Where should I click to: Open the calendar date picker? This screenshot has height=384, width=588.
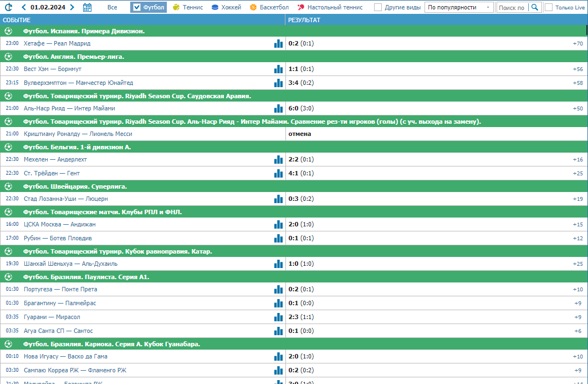click(x=87, y=7)
